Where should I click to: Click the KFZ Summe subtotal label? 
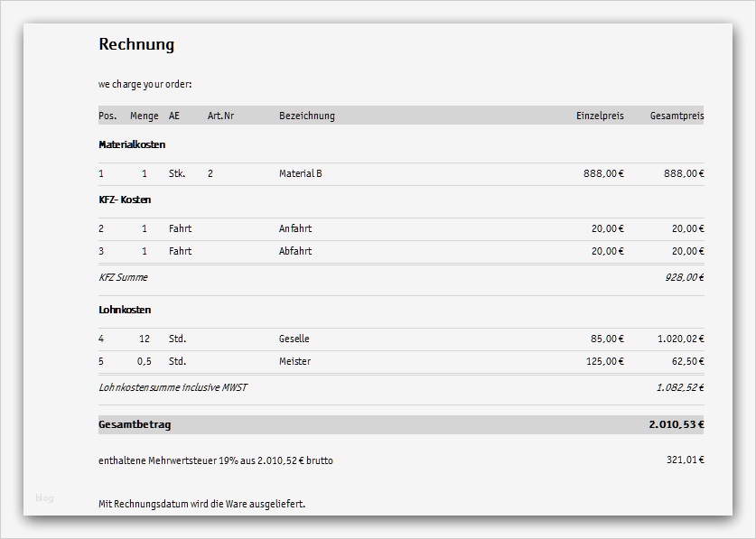[x=123, y=277]
